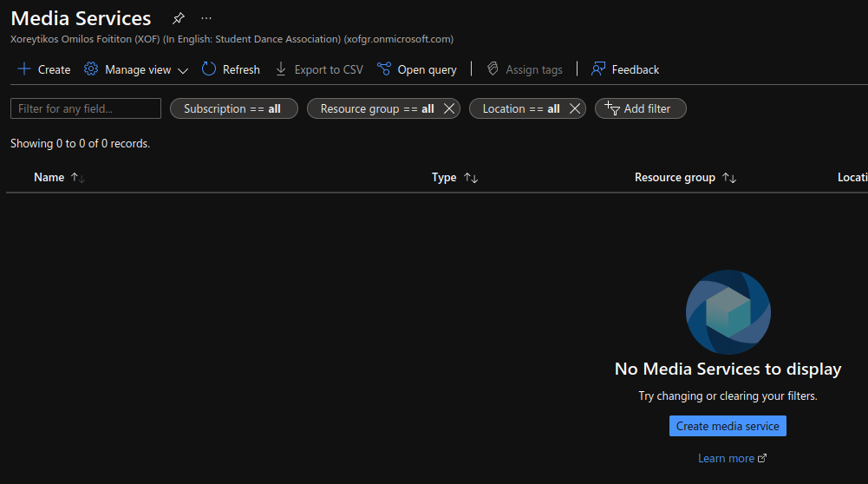Refresh the Media Services list
Viewport: 868px width, 484px height.
coord(231,69)
